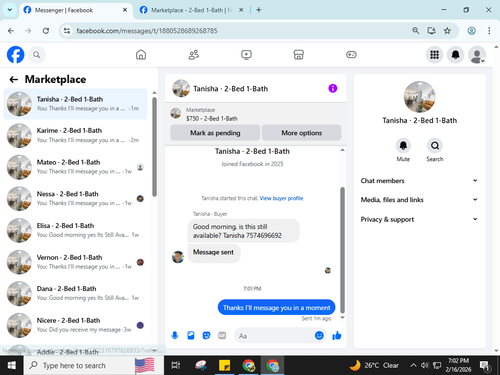Open Chrome three-dot menu
Screen dimensions: 500x375
[489, 31]
